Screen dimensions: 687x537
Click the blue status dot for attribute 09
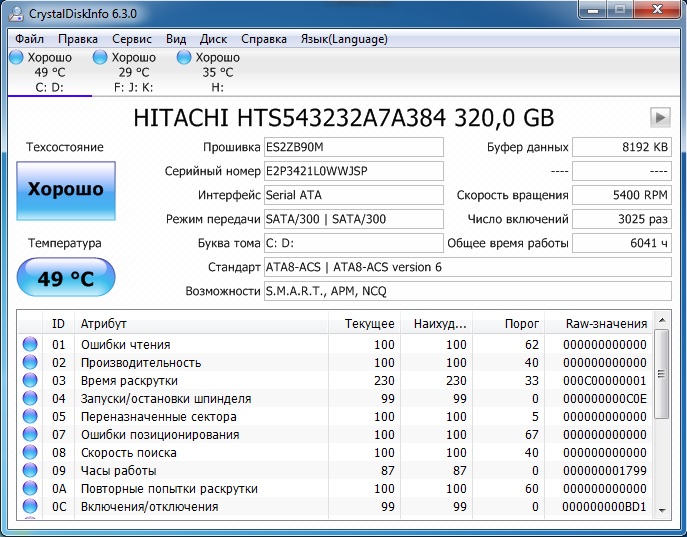[x=30, y=470]
